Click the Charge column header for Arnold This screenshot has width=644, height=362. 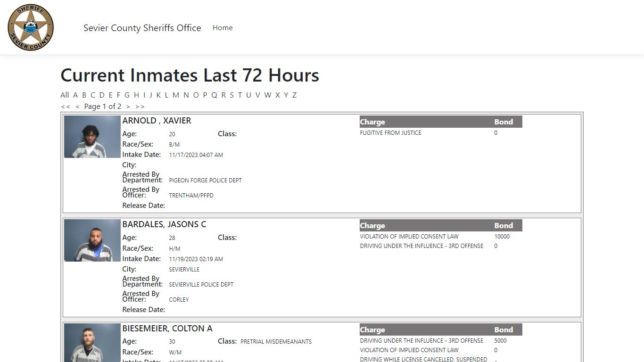click(x=372, y=122)
